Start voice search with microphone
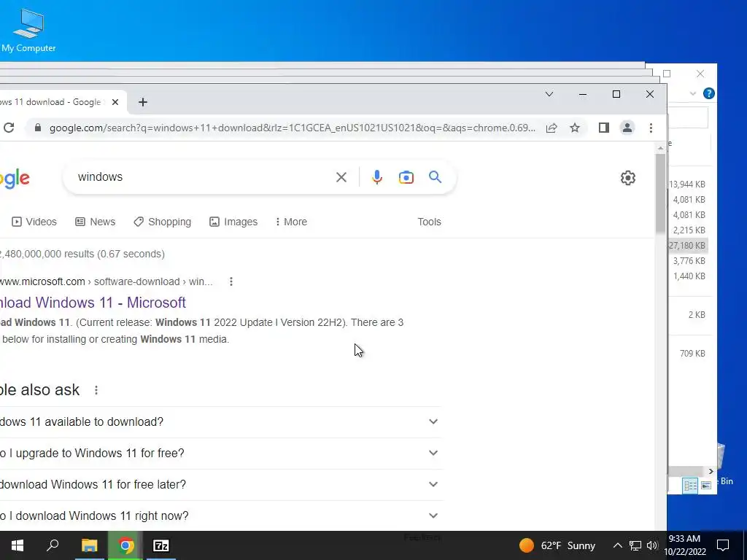 (377, 177)
